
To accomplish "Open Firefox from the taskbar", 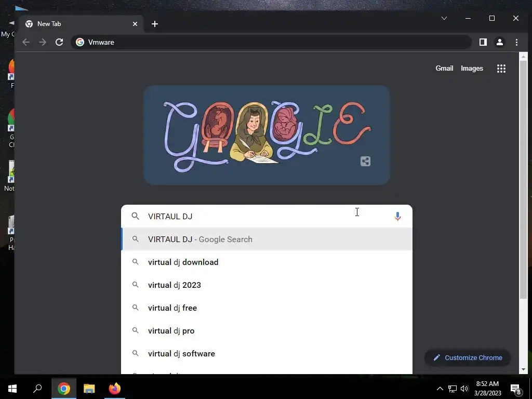I will tap(115, 389).
